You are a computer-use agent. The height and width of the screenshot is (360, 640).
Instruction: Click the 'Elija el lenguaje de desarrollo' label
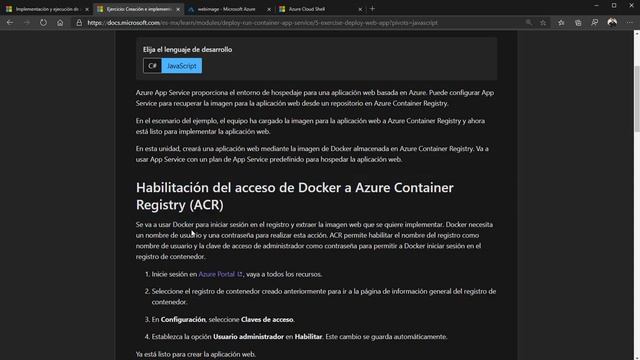tap(187, 49)
